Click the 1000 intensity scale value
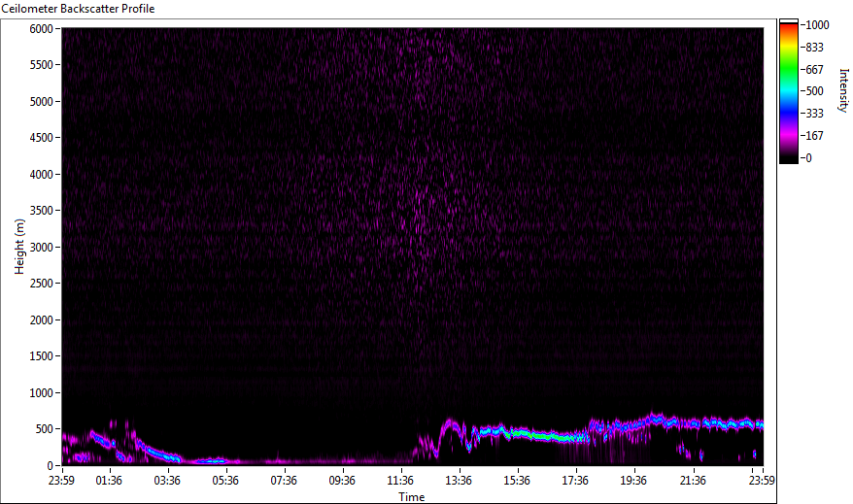 818,25
